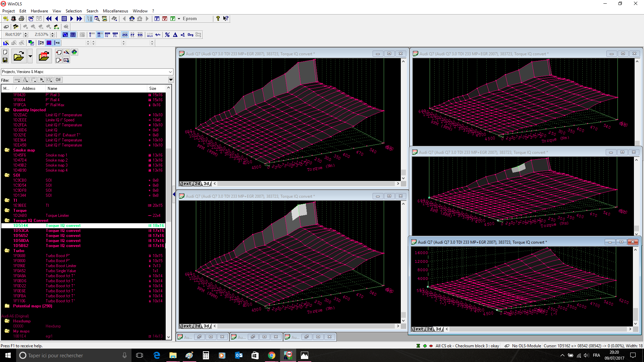Click the print icon in main toolbar
Viewport: 644px width, 362px height.
(x=21, y=19)
